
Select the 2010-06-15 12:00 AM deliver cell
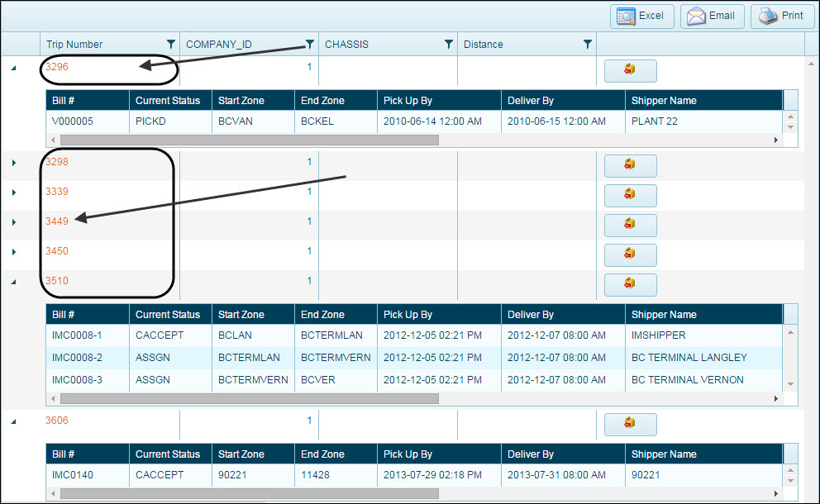[x=563, y=121]
